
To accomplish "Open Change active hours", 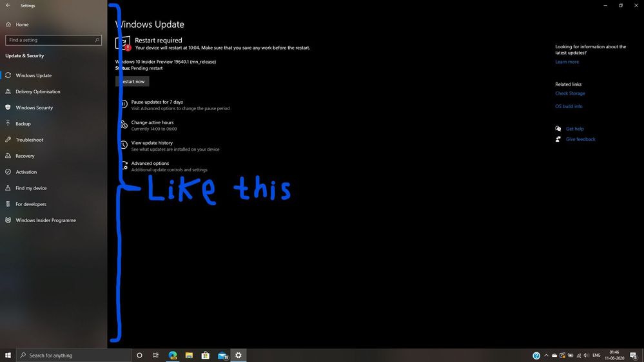I will pos(152,122).
